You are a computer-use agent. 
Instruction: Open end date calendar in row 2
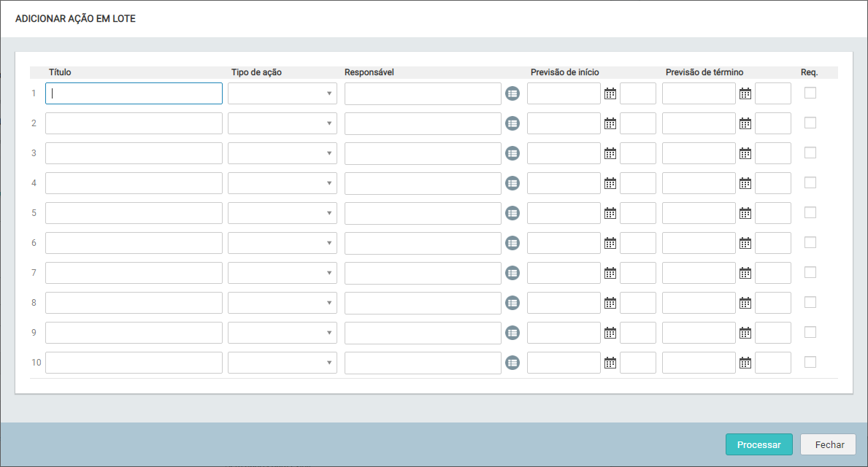coord(745,123)
